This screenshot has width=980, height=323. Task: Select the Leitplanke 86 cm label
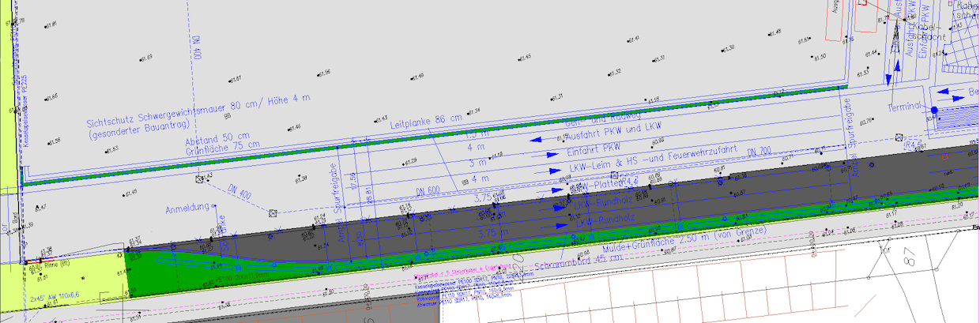(427, 122)
